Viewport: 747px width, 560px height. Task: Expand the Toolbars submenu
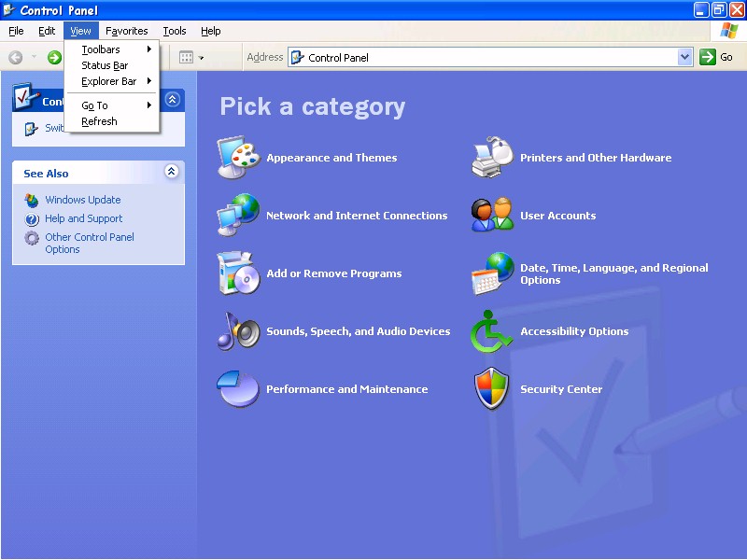[x=112, y=49]
